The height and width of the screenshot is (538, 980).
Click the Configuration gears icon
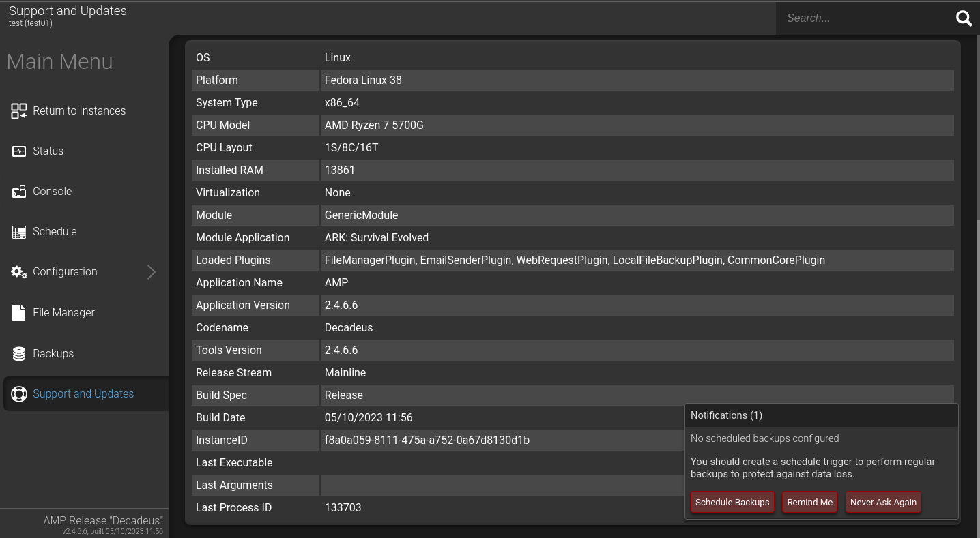[19, 272]
